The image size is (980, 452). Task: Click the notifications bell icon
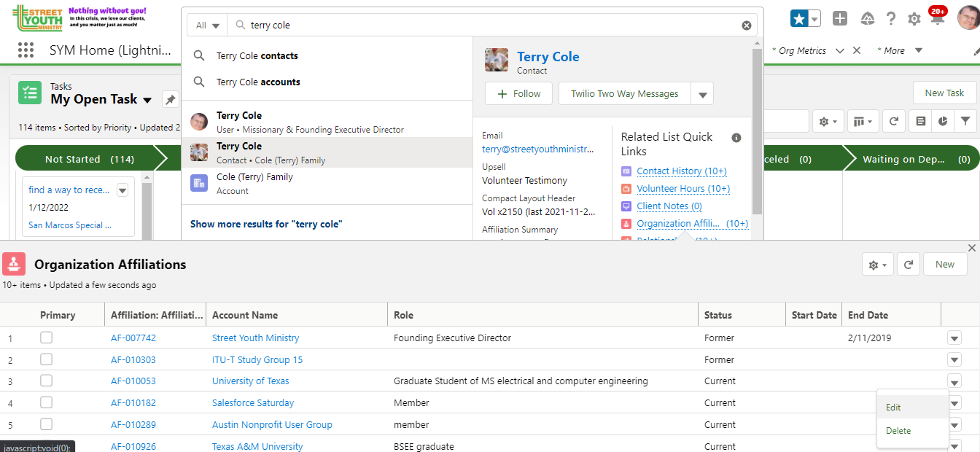938,19
